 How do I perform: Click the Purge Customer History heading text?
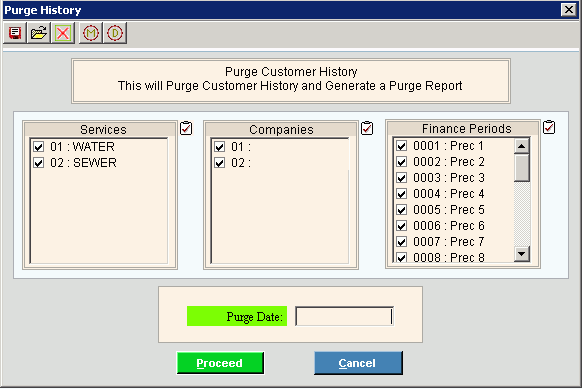tap(291, 71)
